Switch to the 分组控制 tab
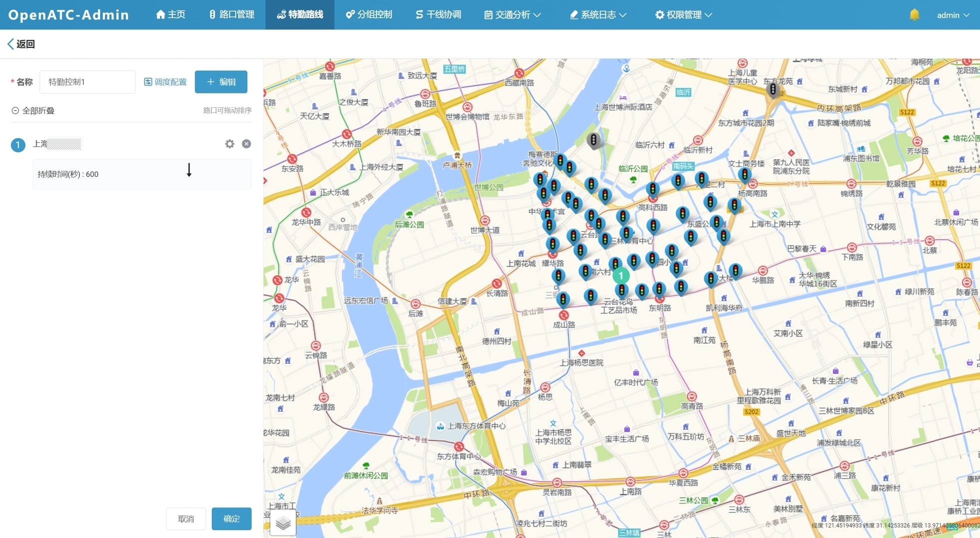Screen dimensions: 980x538 369,15
